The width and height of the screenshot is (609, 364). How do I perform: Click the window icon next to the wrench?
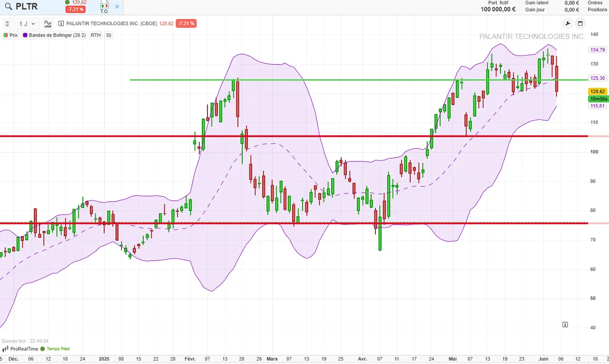[x=580, y=24]
